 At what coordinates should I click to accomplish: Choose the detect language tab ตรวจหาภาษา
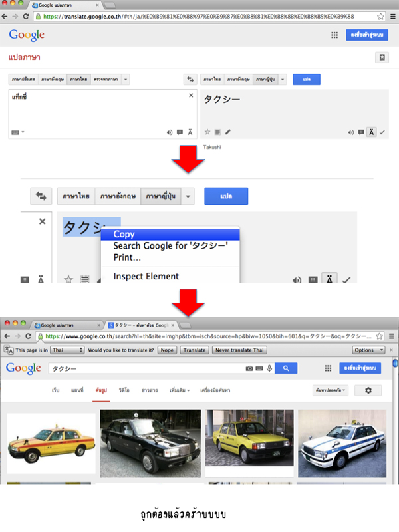coord(106,79)
